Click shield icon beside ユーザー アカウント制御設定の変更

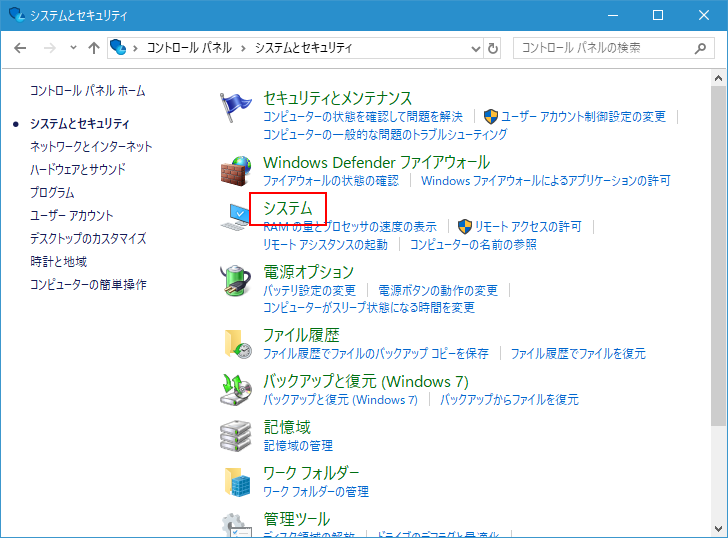click(490, 117)
